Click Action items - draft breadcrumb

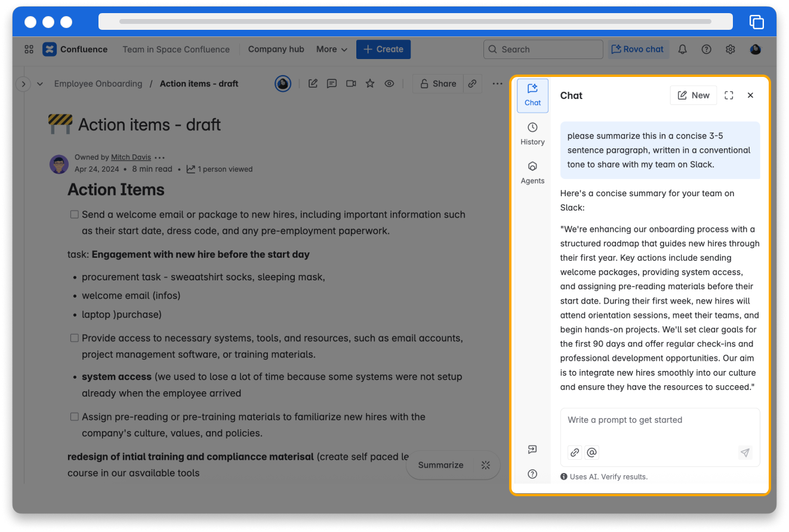click(199, 84)
